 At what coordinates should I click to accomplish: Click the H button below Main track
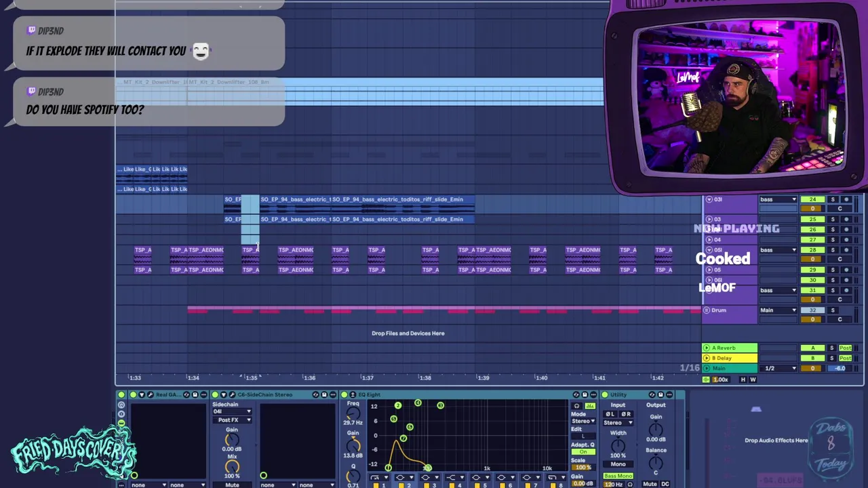(x=743, y=380)
